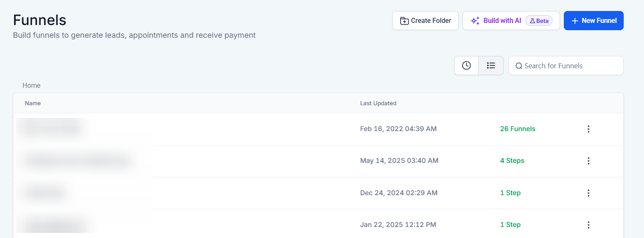The width and height of the screenshot is (644, 238).
Task: Go to the Home breadcrumb
Action: pos(31,85)
